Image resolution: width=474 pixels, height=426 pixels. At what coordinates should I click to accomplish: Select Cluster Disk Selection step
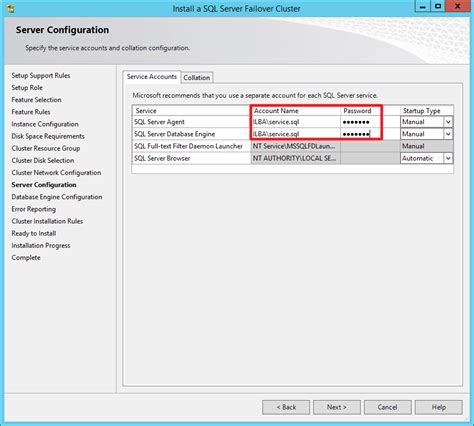tap(43, 161)
